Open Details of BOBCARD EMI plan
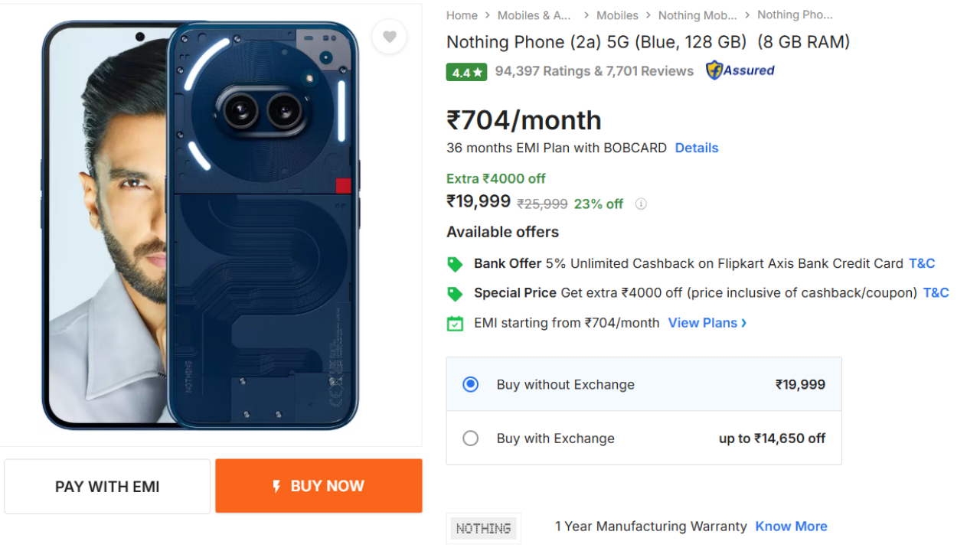Viewport: 980px width, 551px height. coord(696,148)
